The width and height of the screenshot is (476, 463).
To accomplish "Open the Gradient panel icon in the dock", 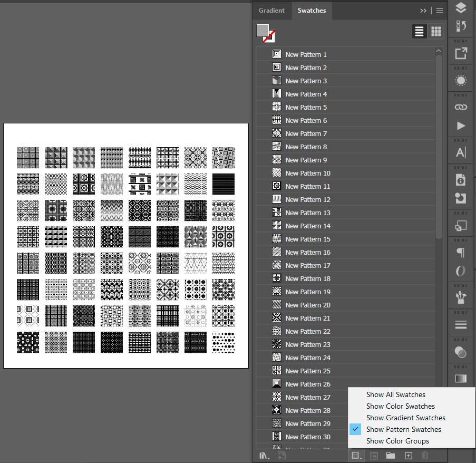I will pyautogui.click(x=460, y=80).
